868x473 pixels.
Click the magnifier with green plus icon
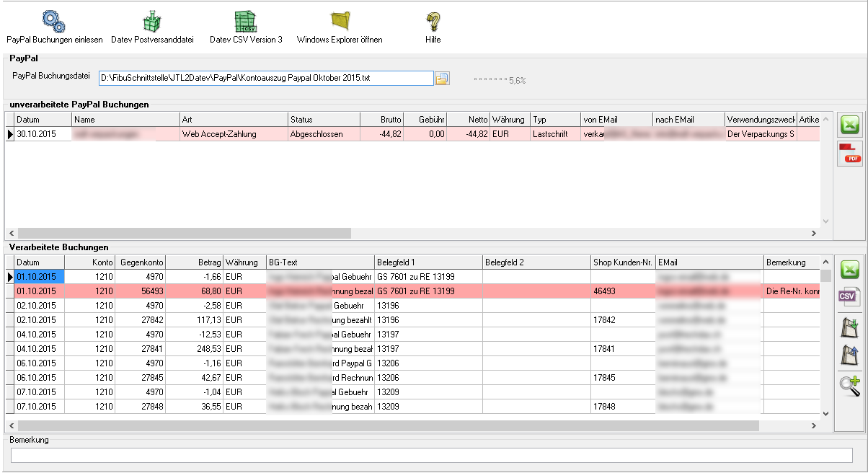(850, 385)
